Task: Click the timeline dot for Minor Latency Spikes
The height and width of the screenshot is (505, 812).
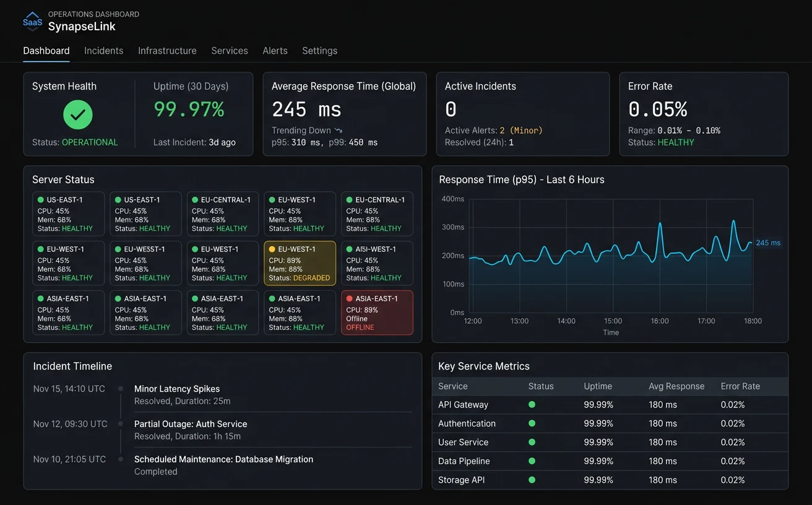Action: (x=121, y=389)
